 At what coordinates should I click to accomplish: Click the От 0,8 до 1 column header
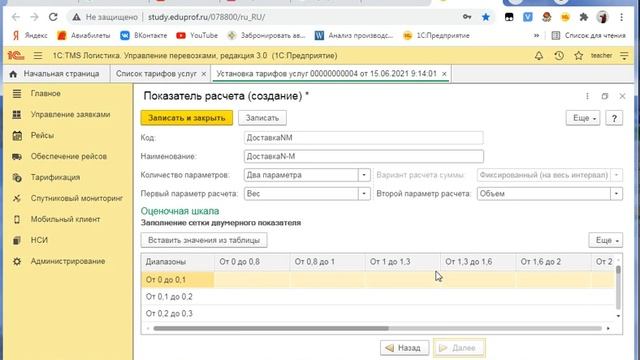(x=327, y=262)
